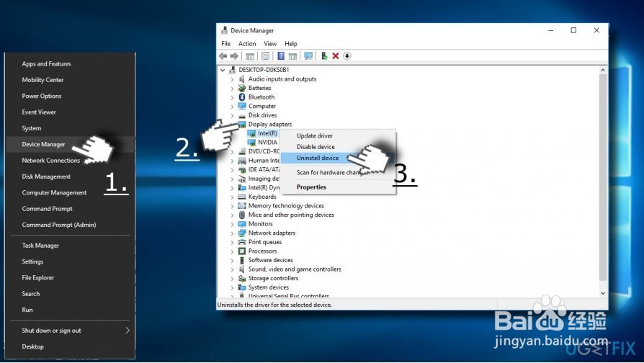
Task: Open the View menu
Action: [270, 43]
